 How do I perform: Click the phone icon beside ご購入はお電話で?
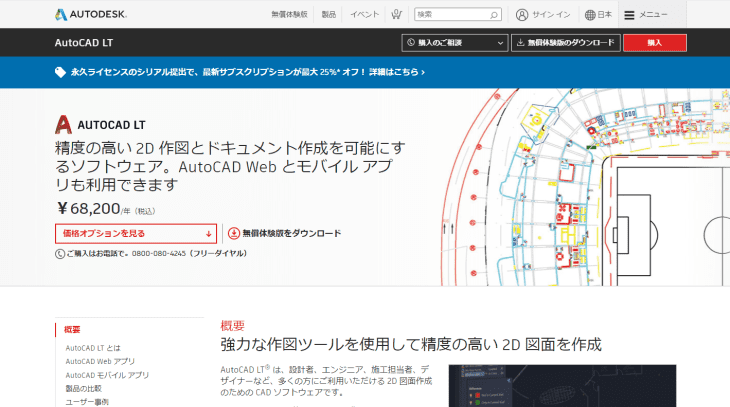pos(60,254)
